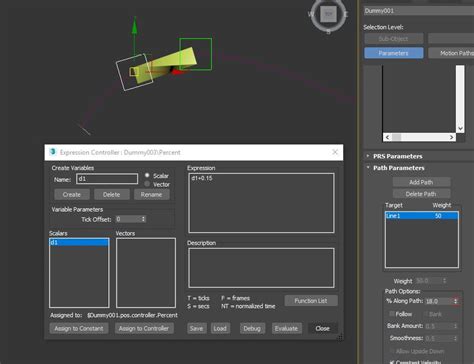Select the Vector radio button
This screenshot has height=364, width=474.
147,184
